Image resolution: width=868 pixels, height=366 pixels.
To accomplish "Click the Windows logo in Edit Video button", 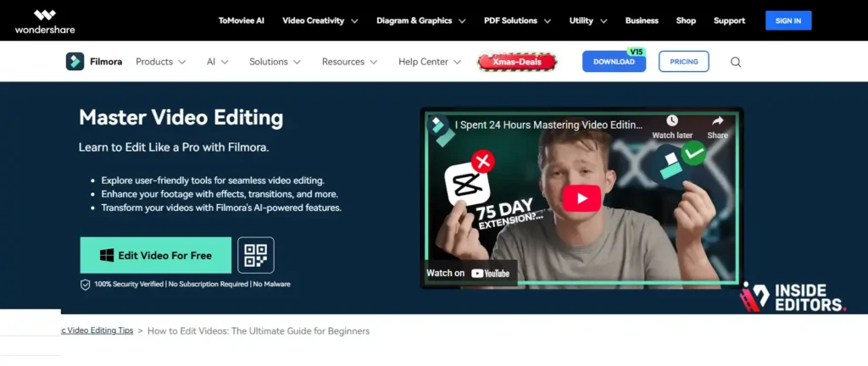I will (x=107, y=255).
